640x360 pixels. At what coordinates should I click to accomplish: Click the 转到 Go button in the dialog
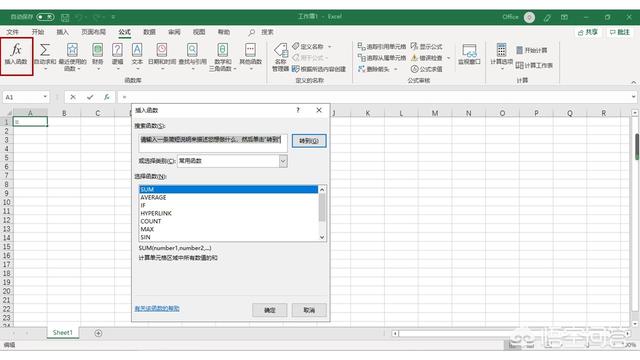pyautogui.click(x=309, y=141)
